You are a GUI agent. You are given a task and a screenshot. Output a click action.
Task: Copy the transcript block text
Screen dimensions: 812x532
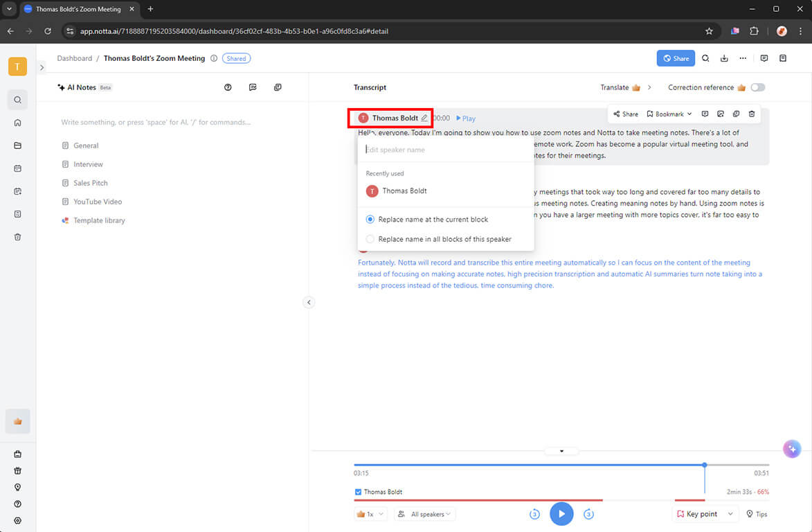click(x=736, y=114)
